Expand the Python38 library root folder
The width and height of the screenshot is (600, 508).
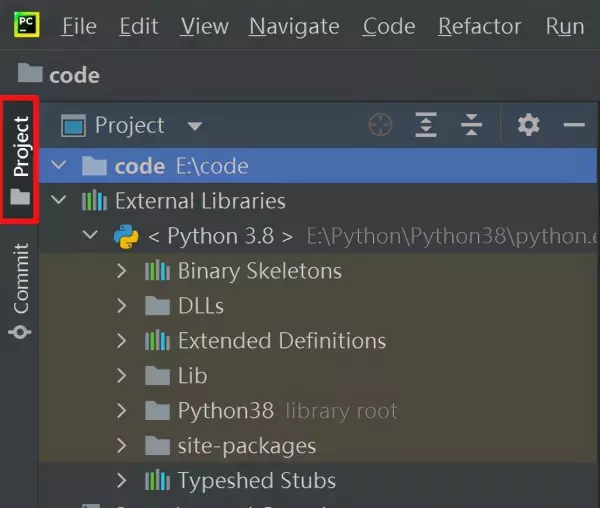pyautogui.click(x=121, y=410)
